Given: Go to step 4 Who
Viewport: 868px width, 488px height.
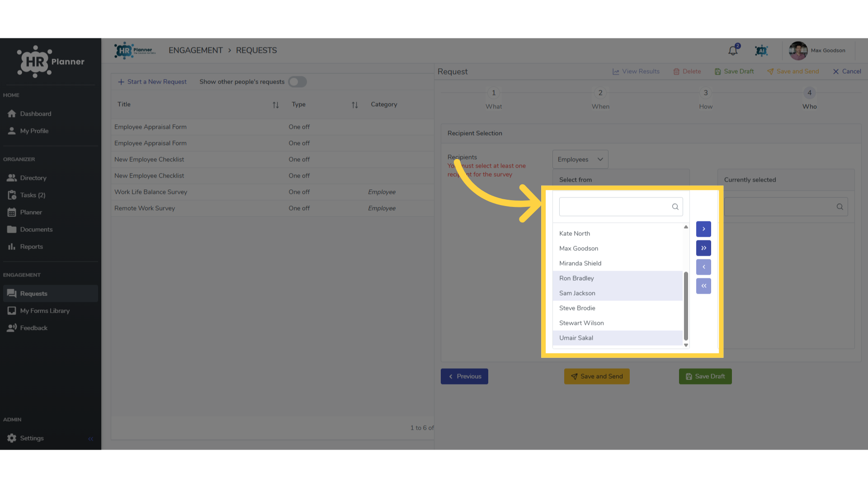Looking at the screenshot, I should pos(810,99).
